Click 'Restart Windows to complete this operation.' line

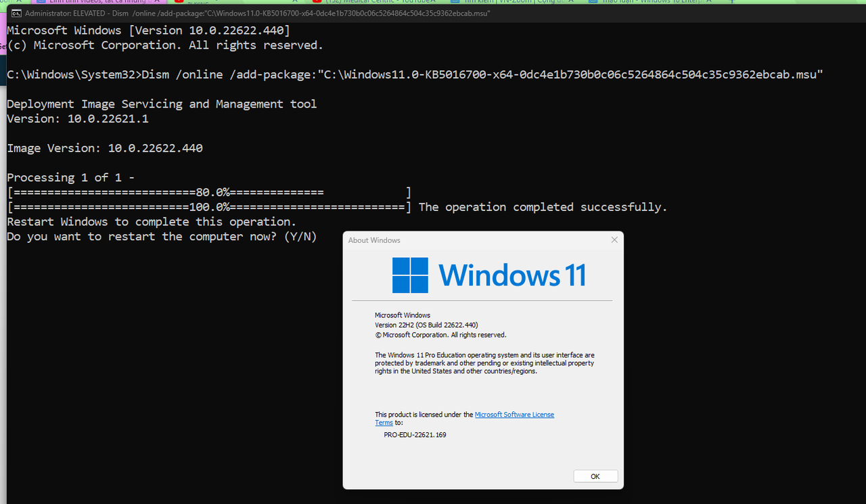[x=152, y=222]
